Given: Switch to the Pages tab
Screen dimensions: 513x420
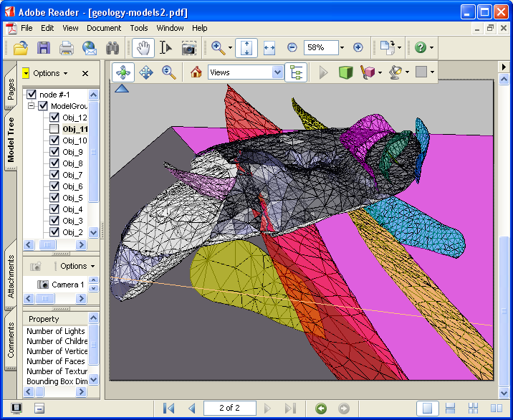Looking at the screenshot, I should tap(11, 89).
